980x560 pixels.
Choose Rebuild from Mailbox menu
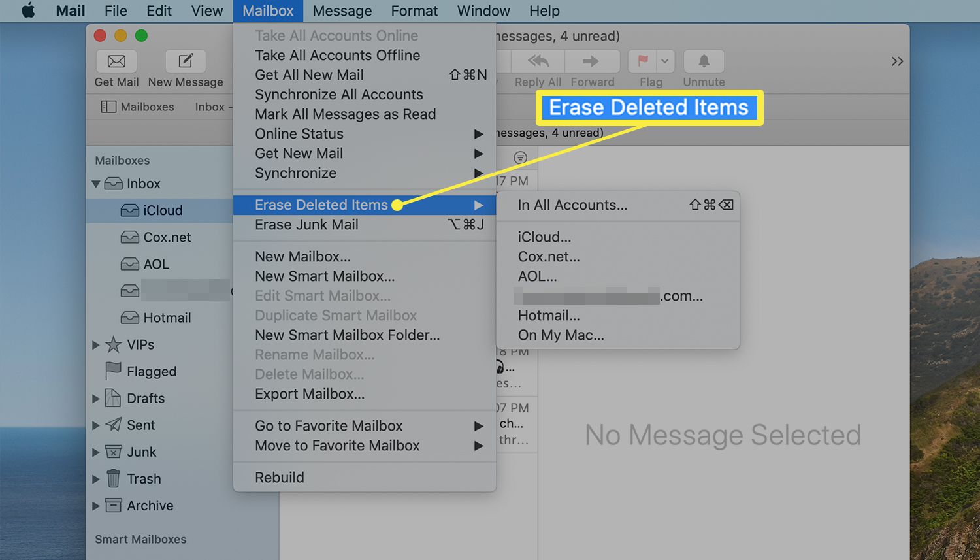365,478
